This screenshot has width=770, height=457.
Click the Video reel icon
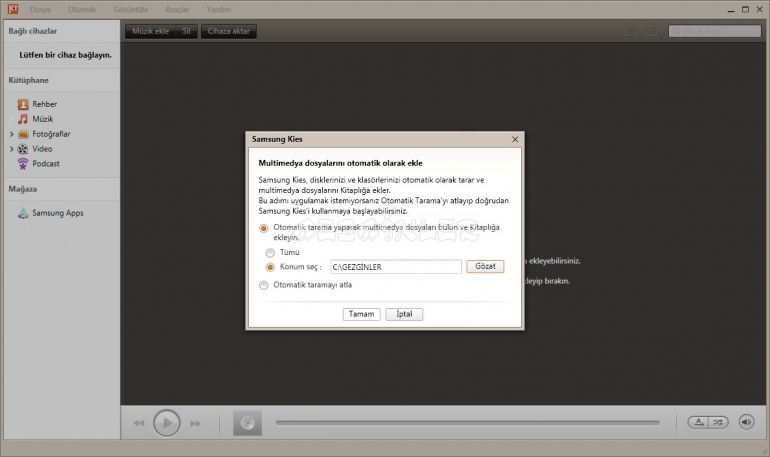23,149
